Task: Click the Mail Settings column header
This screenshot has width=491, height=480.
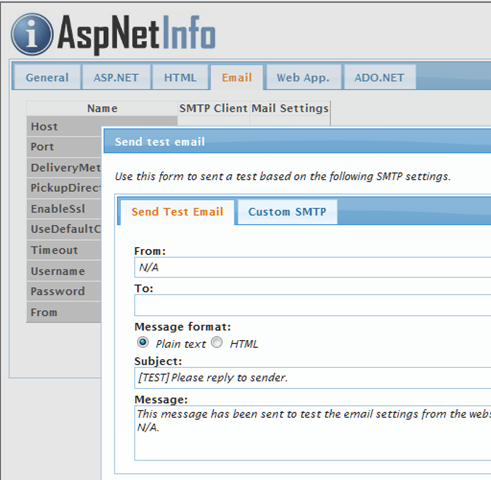Action: [x=290, y=108]
